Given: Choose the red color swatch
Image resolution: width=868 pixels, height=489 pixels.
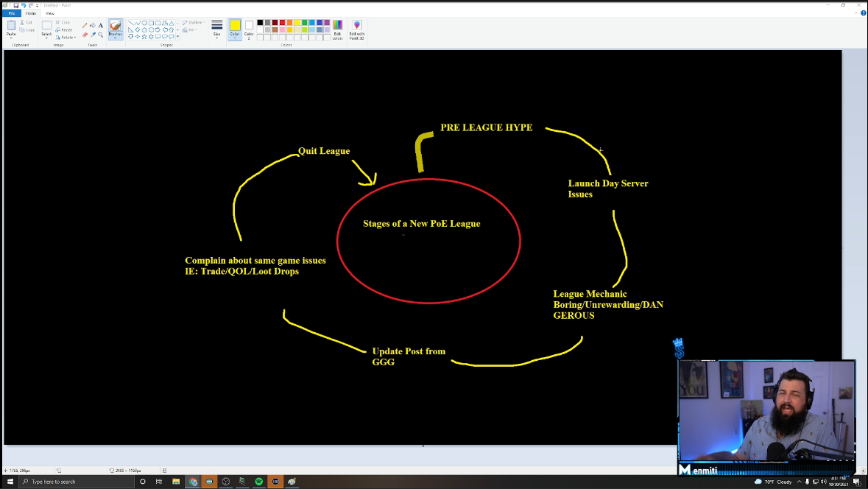Looking at the screenshot, I should point(282,22).
